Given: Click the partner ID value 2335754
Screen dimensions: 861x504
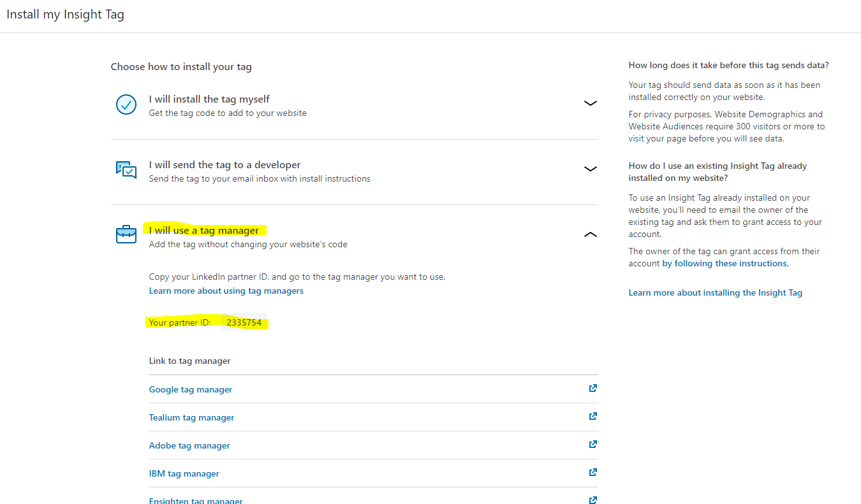Looking at the screenshot, I should click(x=244, y=322).
